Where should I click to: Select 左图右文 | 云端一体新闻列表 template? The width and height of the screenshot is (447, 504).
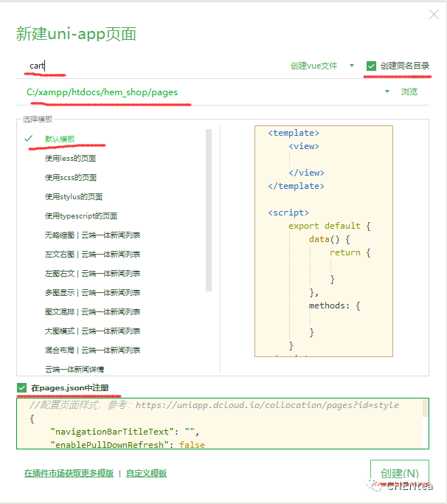click(92, 274)
